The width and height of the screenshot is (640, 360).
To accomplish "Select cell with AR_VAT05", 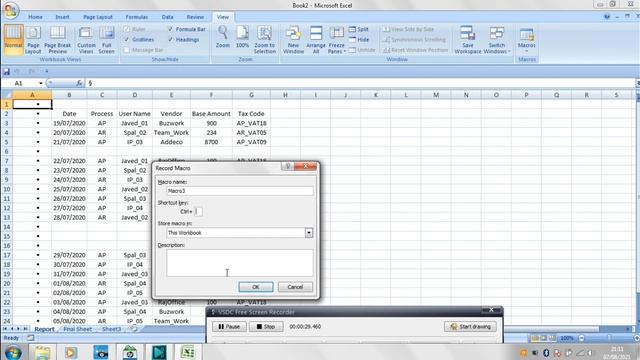I will [x=251, y=132].
